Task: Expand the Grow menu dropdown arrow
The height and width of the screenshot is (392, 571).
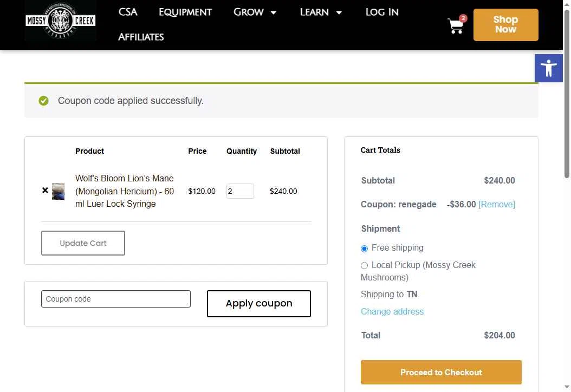Action: coord(274,13)
